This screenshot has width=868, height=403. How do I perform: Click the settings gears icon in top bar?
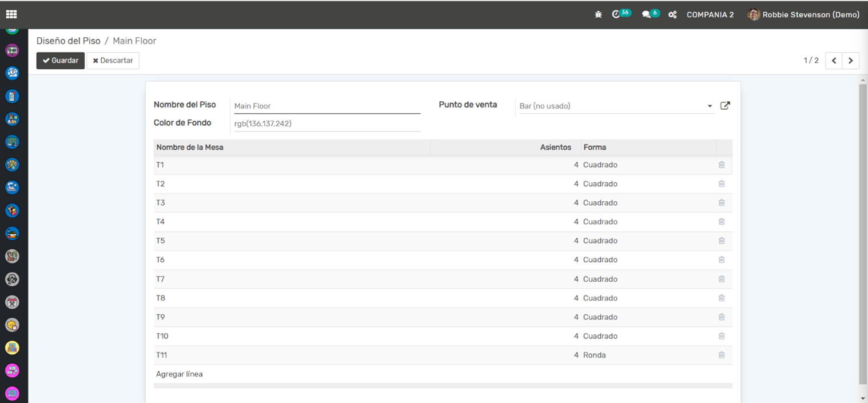pos(673,15)
